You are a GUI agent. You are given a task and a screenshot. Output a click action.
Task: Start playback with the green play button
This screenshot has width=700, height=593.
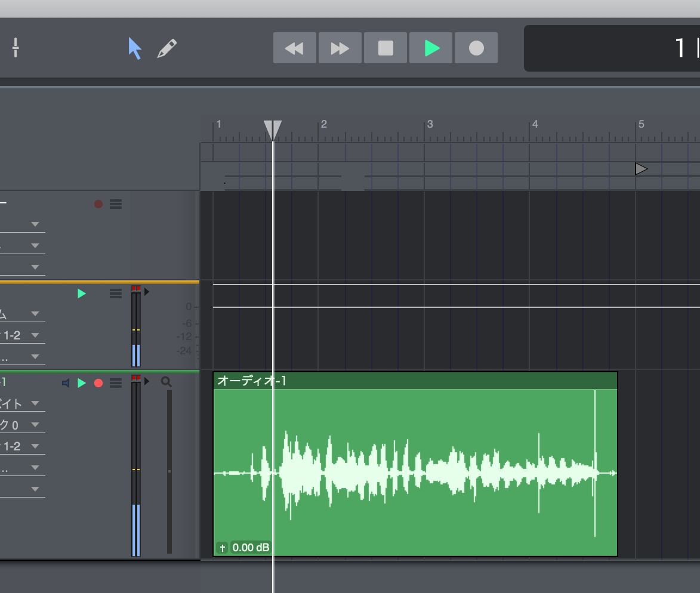coord(431,48)
